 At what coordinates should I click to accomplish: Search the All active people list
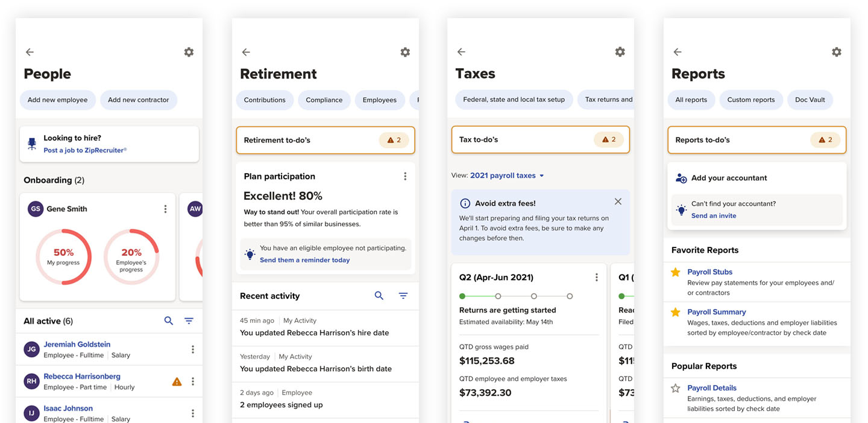pos(169,321)
